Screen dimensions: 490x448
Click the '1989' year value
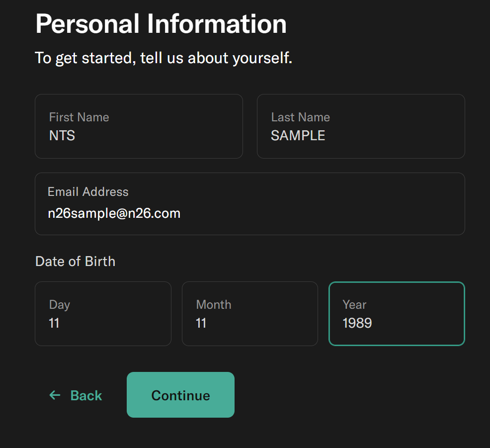click(357, 323)
